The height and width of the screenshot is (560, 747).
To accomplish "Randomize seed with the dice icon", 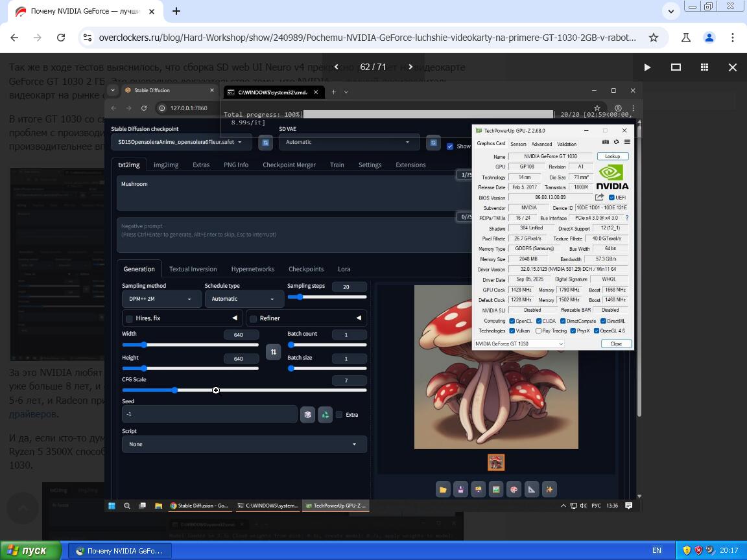I will 308,415.
